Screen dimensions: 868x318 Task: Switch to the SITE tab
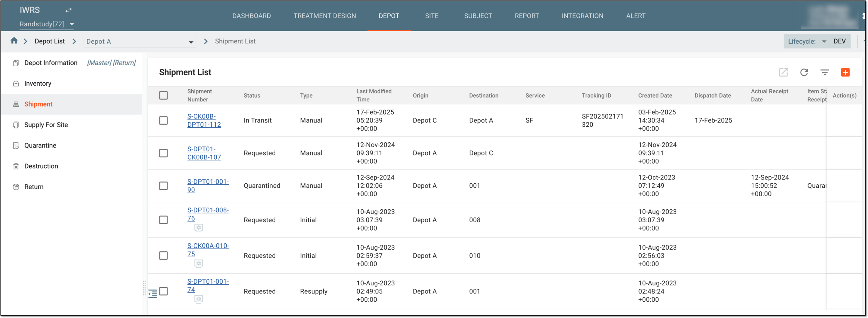coord(432,16)
